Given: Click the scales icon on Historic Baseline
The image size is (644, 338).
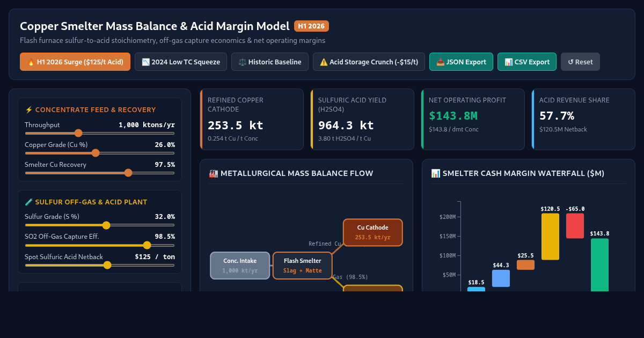Looking at the screenshot, I should click(x=242, y=62).
